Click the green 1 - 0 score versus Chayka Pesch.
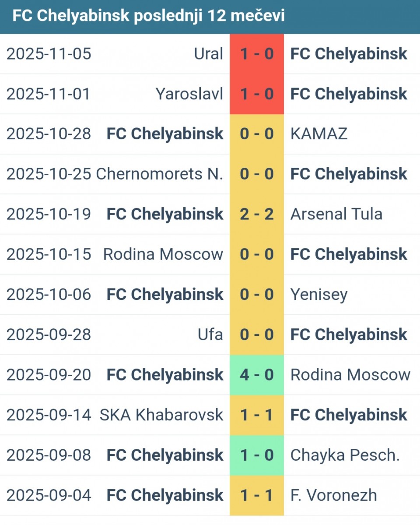Viewport: 420px width, 525px height. 257,455
